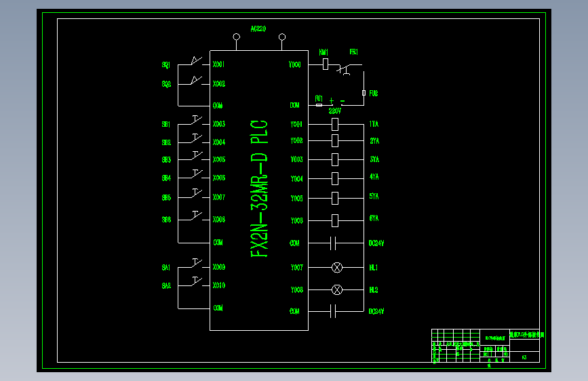This screenshot has width=588, height=381.
Task: Select the 1YA solenoid label
Action: tap(374, 124)
